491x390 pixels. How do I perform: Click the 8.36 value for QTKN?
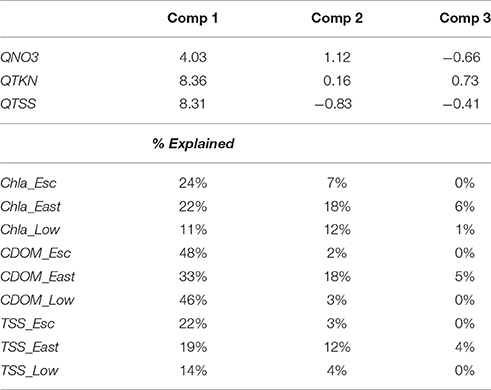point(193,81)
